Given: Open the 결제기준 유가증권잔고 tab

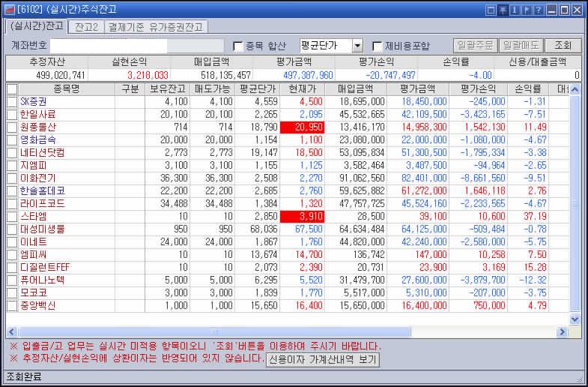Looking at the screenshot, I should tap(155, 27).
